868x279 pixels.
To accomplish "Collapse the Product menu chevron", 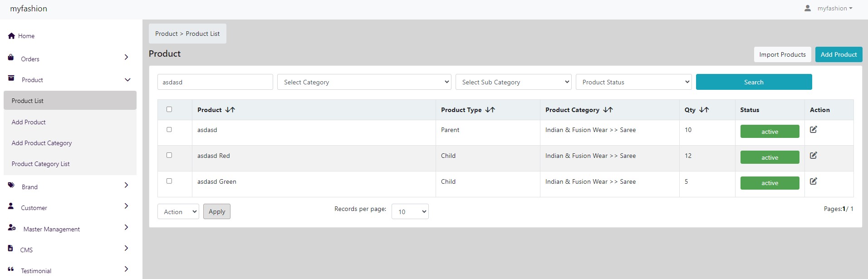I will [x=128, y=80].
